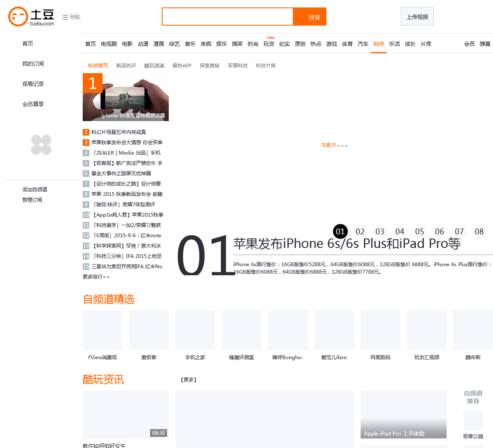The image size is (493, 448).
Task: Click the 上传视频 upload button
Action: click(x=417, y=17)
